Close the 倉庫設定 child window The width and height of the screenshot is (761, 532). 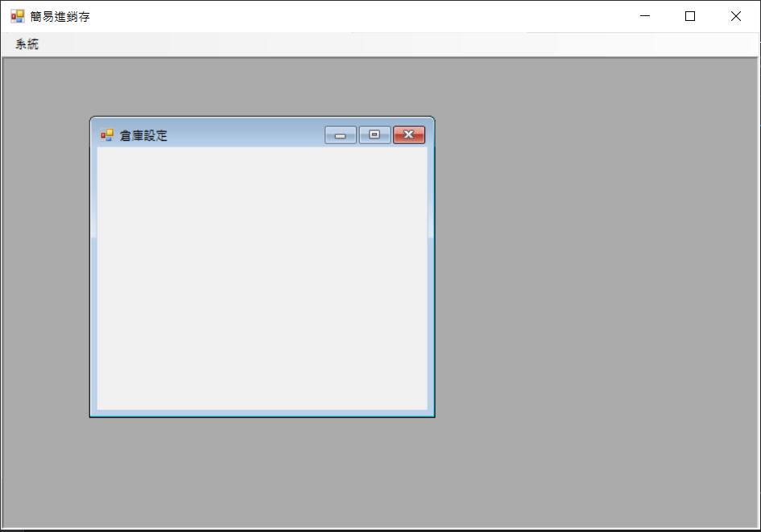pos(409,135)
